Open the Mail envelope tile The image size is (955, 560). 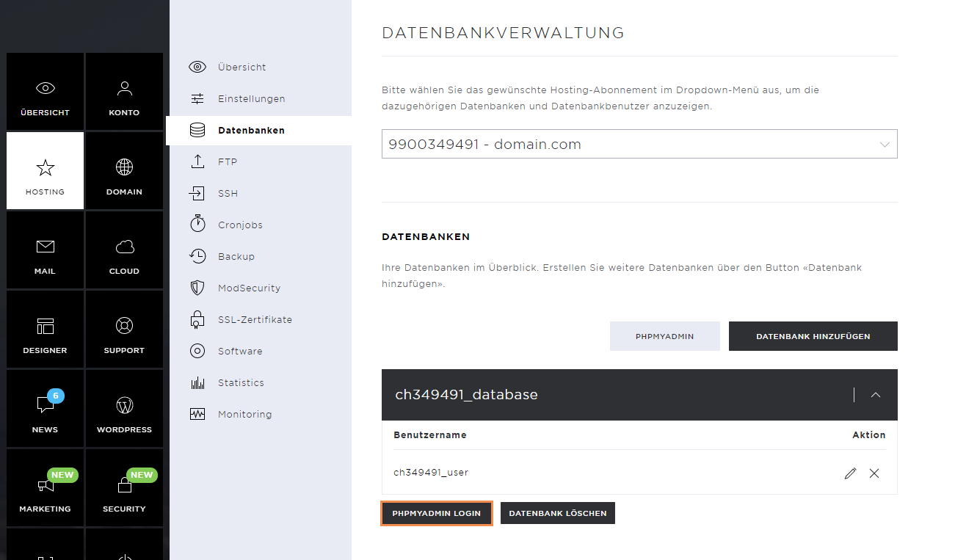click(45, 250)
